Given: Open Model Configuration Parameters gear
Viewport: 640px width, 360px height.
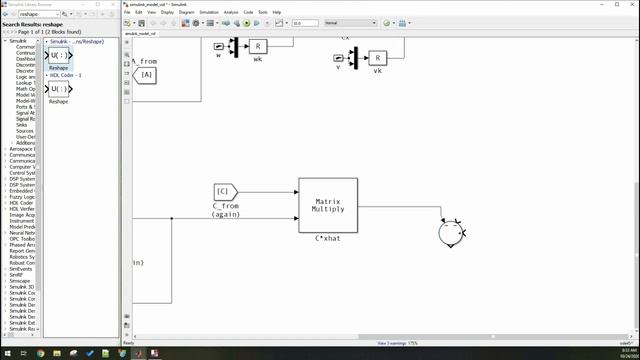Looking at the screenshot, I should [196, 23].
